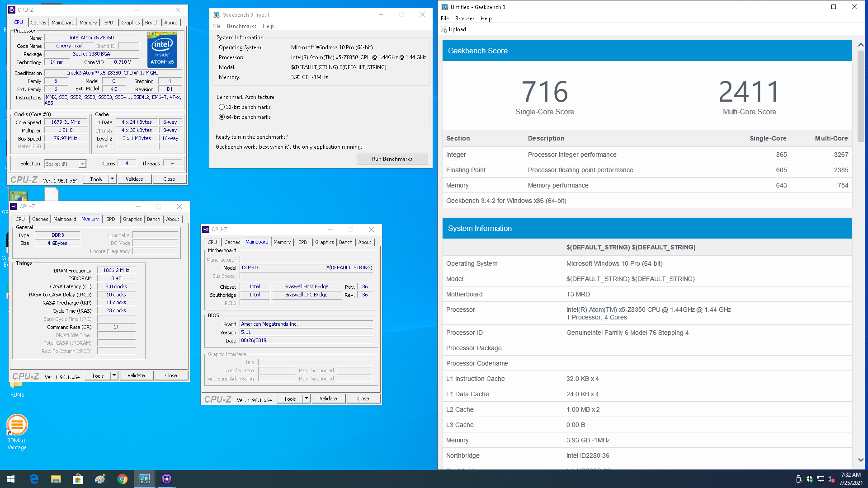Click the Single-Core Score 716
868x488 pixels.
(x=545, y=92)
